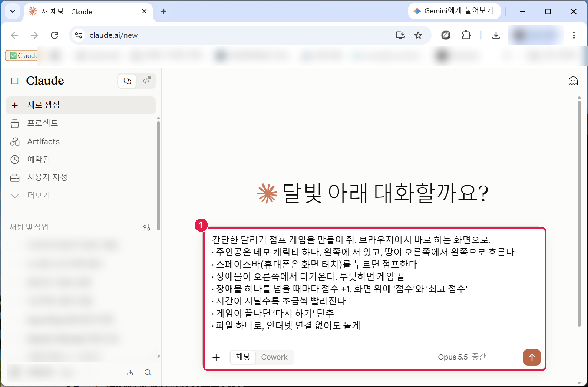Send the message with the orange arrow button
The image size is (588, 387).
pyautogui.click(x=532, y=357)
